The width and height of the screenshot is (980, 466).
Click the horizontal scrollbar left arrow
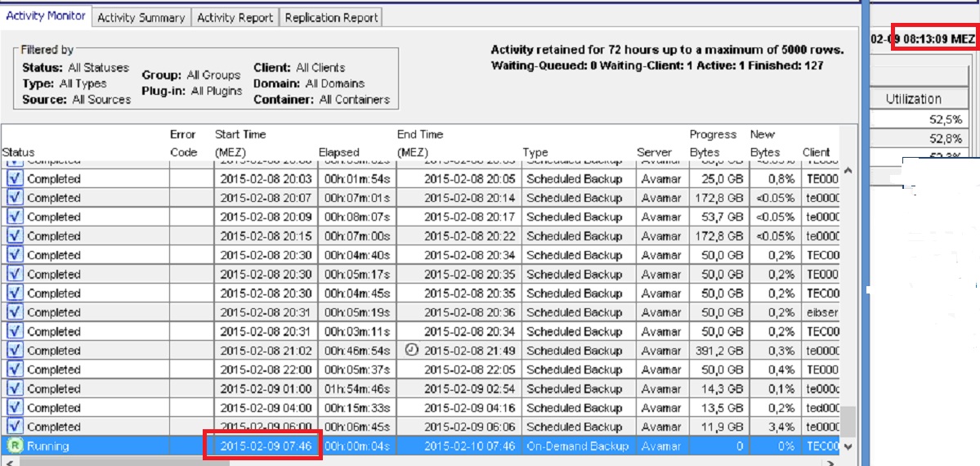9,462
